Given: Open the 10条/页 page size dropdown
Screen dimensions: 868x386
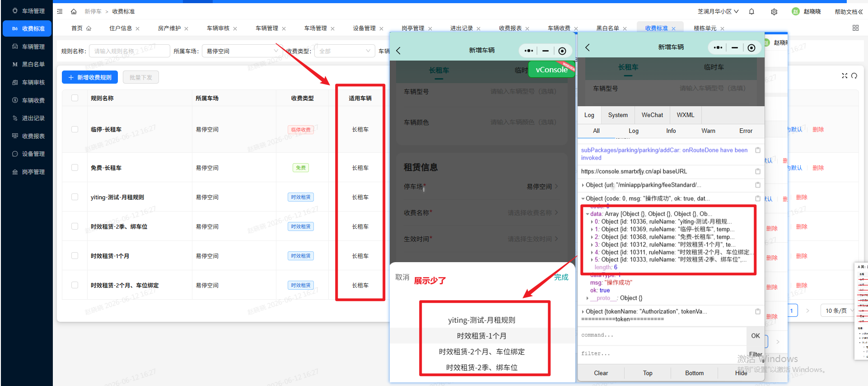Looking at the screenshot, I should click(838, 311).
